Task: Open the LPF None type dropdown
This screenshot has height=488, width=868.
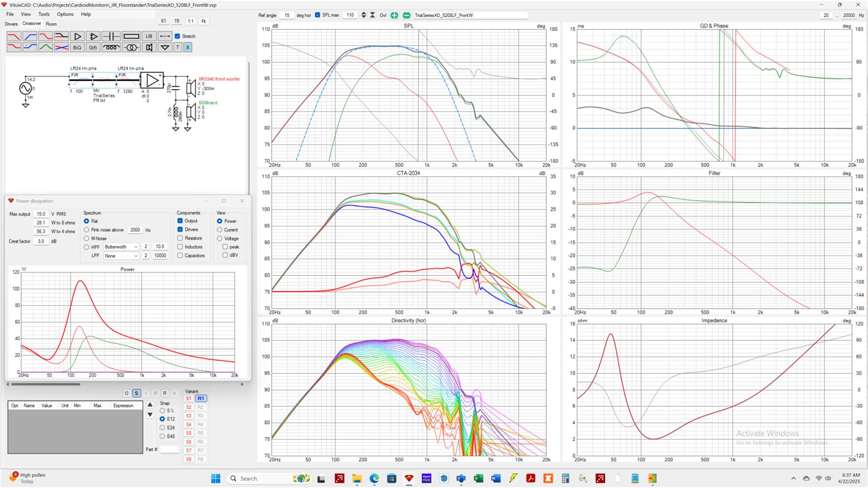Action: (x=121, y=256)
